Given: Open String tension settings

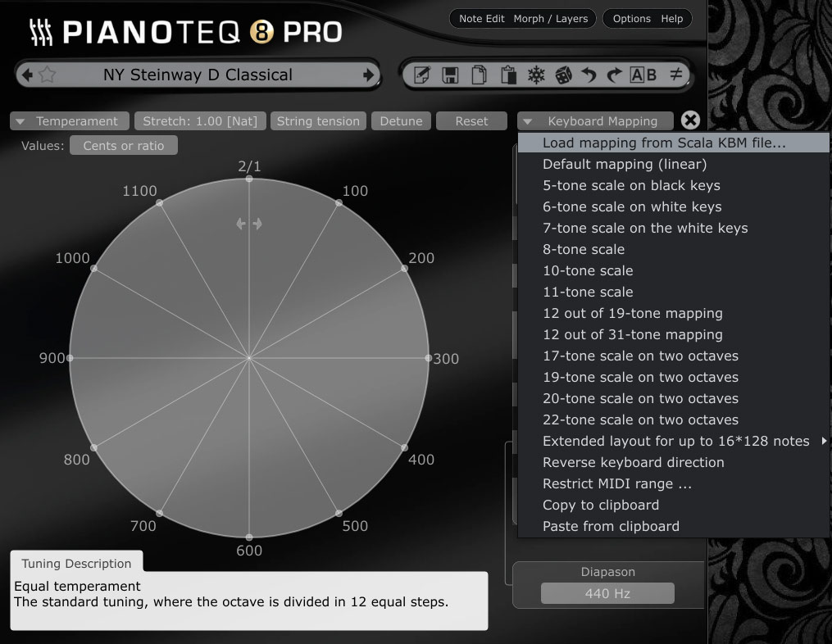Looking at the screenshot, I should pos(318,121).
